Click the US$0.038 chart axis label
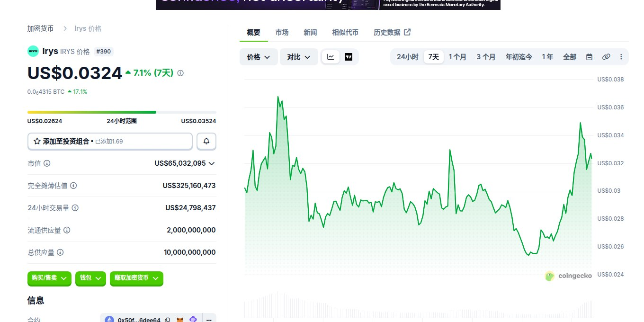The width and height of the screenshot is (644, 322). [x=610, y=80]
